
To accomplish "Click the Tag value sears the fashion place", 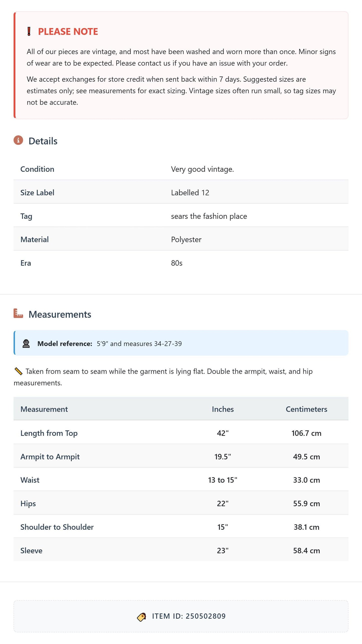I will [x=209, y=216].
